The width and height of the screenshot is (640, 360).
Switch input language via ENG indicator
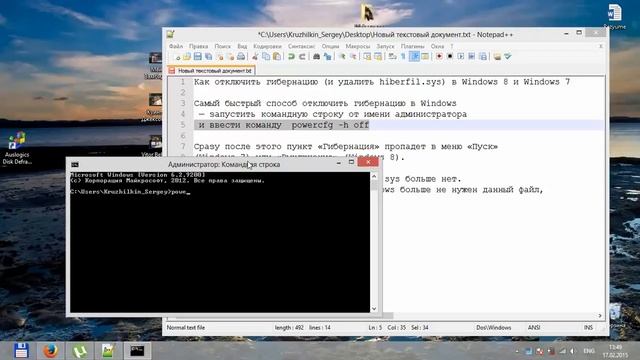pos(589,351)
